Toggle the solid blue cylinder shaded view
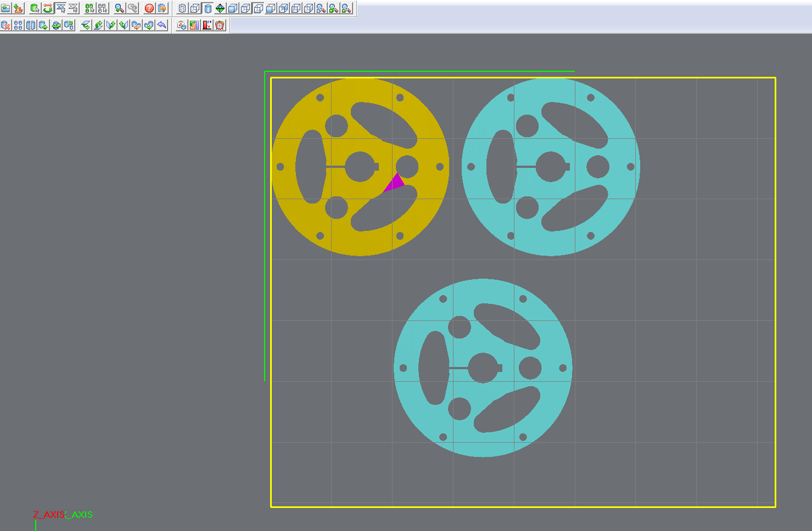The height and width of the screenshot is (531, 812). click(x=208, y=8)
